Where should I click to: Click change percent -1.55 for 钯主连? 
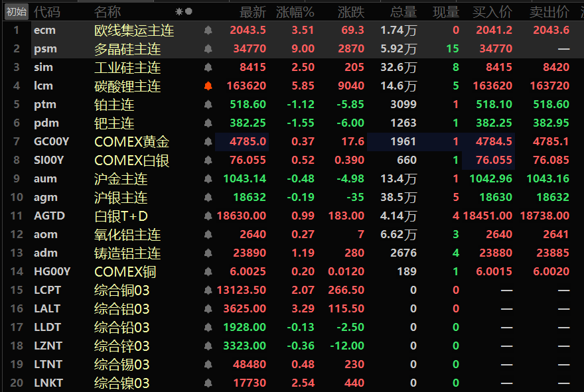click(301, 123)
